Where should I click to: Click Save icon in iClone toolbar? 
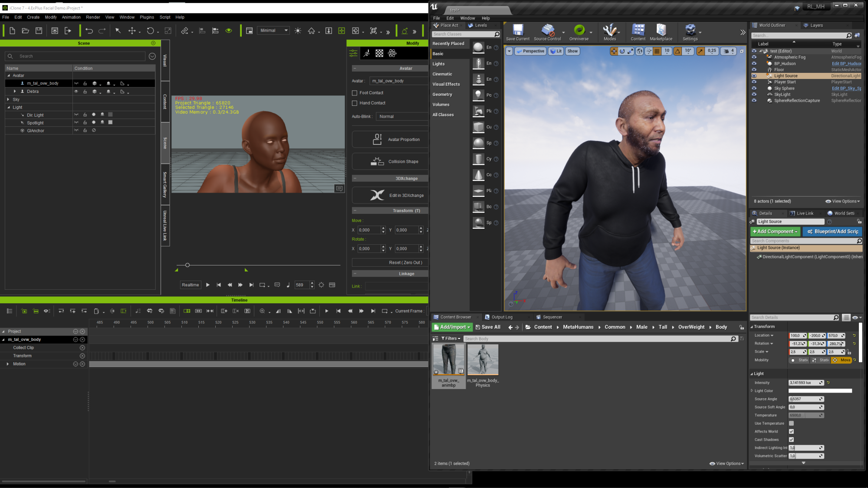pos(39,31)
